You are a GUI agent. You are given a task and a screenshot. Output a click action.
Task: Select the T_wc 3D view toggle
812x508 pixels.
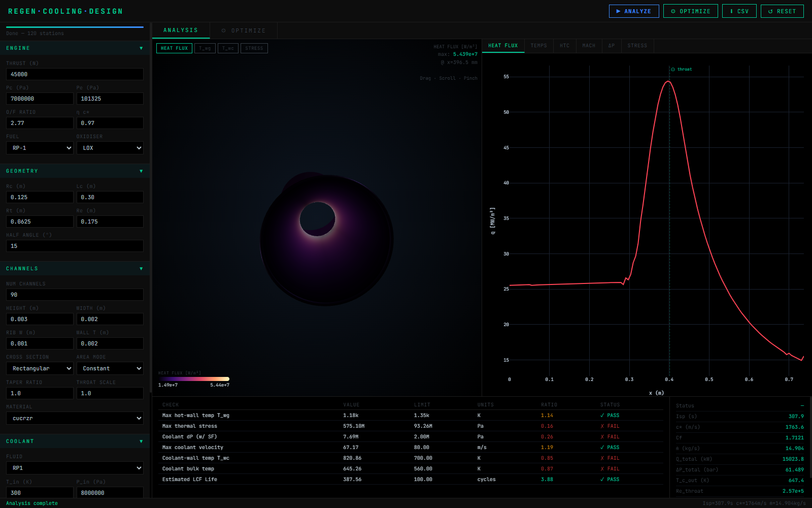(x=228, y=48)
